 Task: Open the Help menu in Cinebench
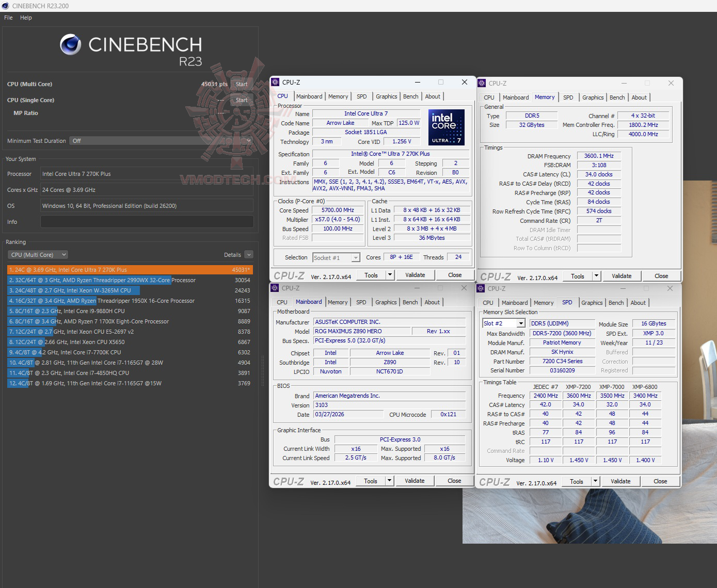click(x=26, y=18)
